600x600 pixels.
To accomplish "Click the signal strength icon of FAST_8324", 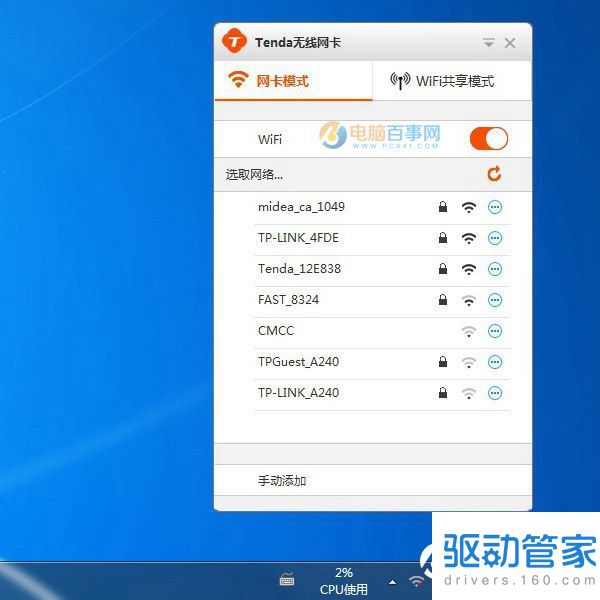I will click(469, 300).
